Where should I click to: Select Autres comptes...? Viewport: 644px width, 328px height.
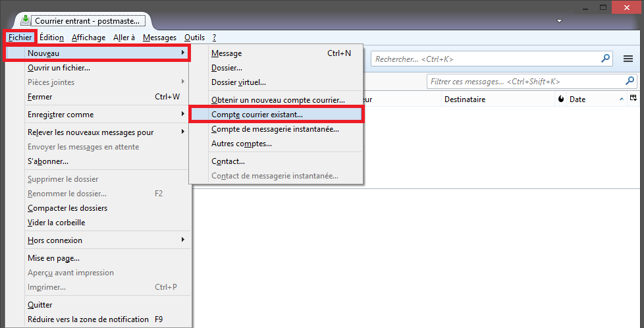click(276, 144)
